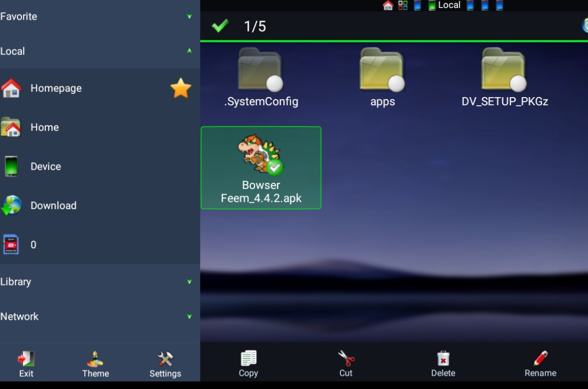Click the Copy icon in bottom toolbar
The height and width of the screenshot is (389, 588).
pyautogui.click(x=248, y=359)
